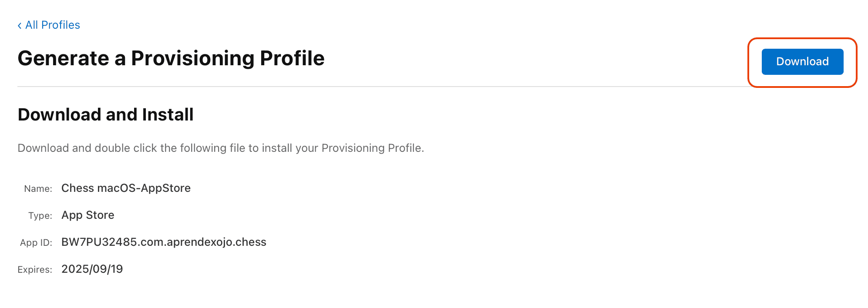Select the App ID BW7PU32485.com.aprendexojo.chess

pyautogui.click(x=164, y=242)
